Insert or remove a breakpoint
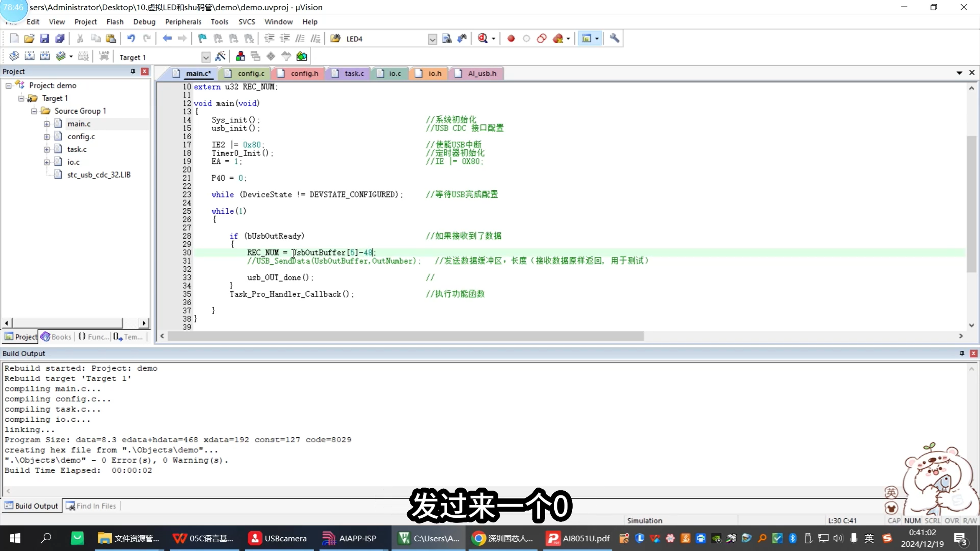 point(511,38)
